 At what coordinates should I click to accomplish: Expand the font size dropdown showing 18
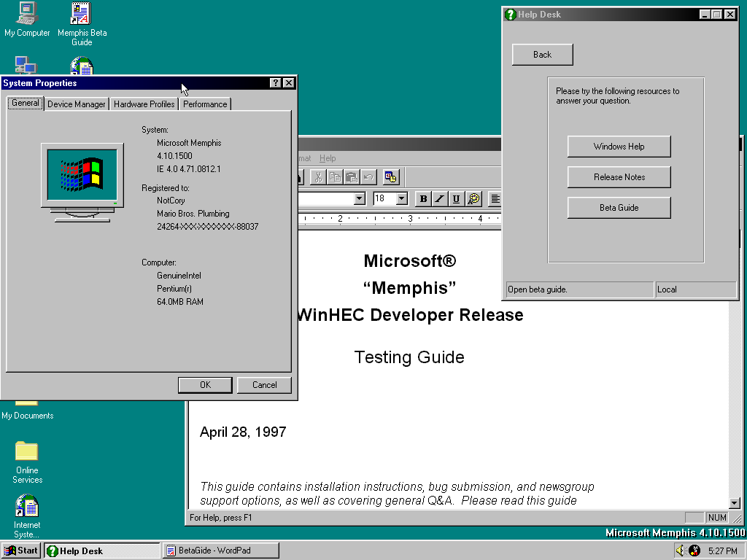coord(401,199)
